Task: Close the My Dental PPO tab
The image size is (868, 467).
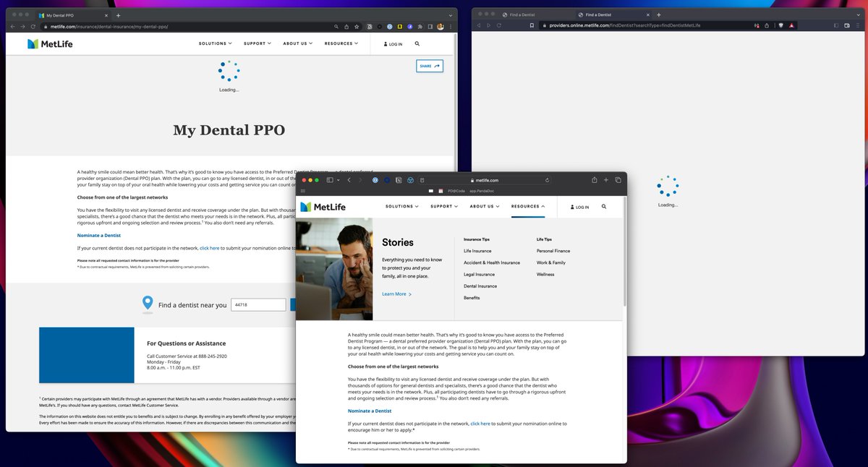Action: [107, 15]
